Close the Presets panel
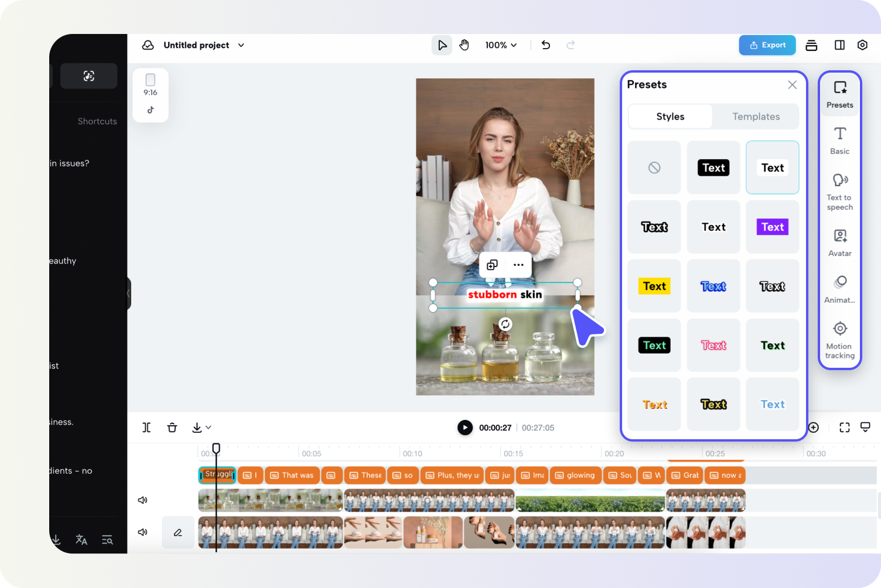 (x=793, y=85)
